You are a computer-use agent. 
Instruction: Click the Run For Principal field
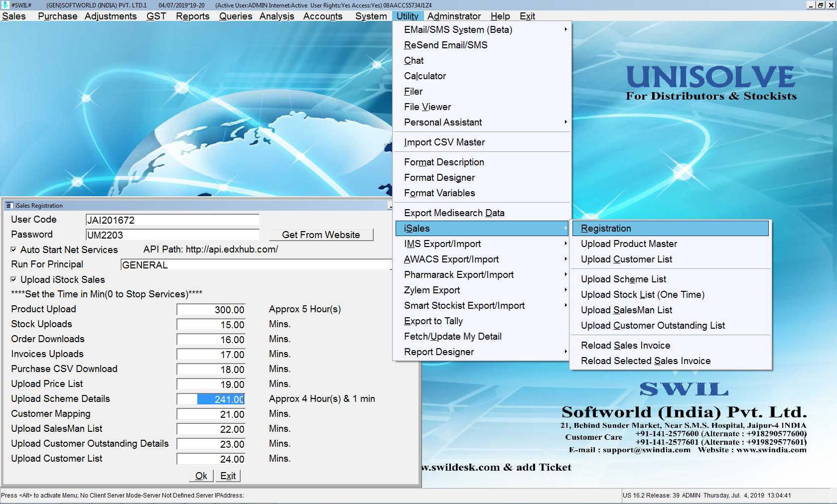tap(256, 264)
